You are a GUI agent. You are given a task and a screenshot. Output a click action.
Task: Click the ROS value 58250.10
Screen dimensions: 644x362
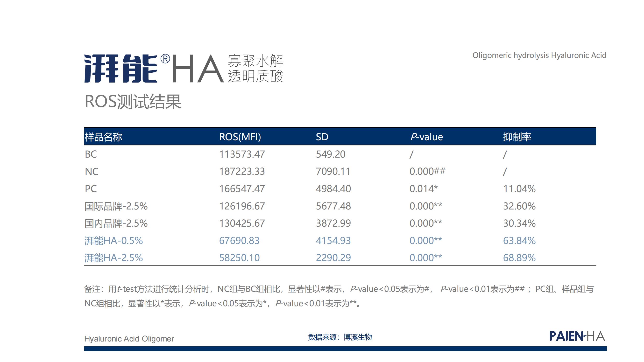pyautogui.click(x=239, y=258)
